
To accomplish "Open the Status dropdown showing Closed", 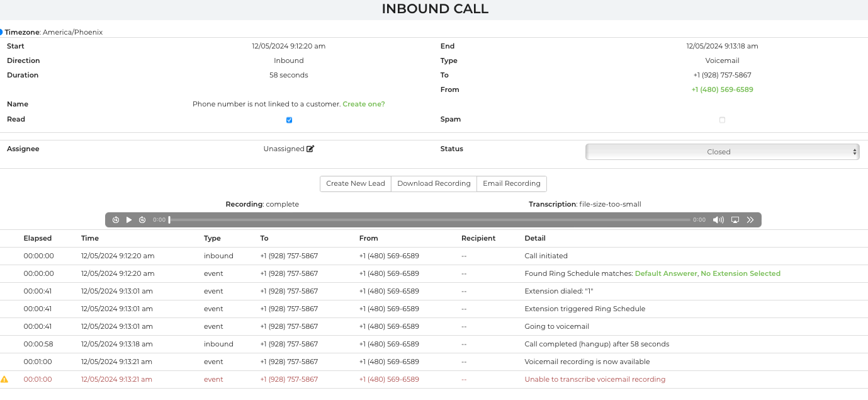I will tap(722, 152).
